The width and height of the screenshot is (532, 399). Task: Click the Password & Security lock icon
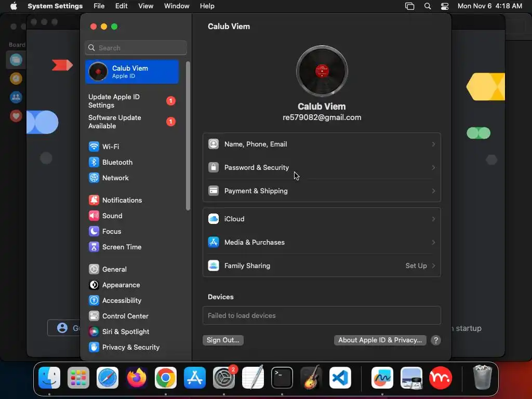tap(214, 167)
